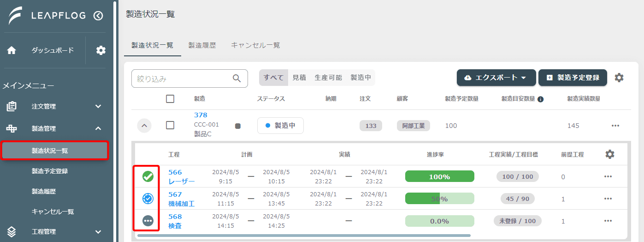Open the エクスポート dropdown

click(x=496, y=78)
